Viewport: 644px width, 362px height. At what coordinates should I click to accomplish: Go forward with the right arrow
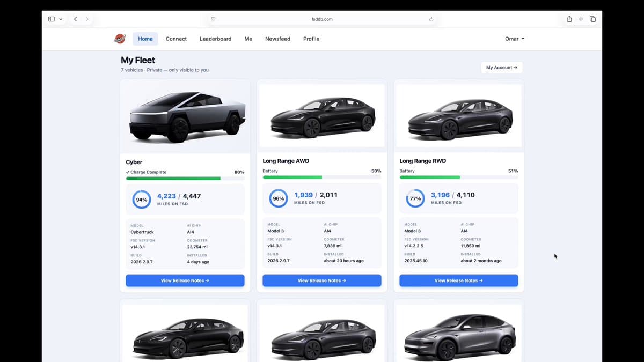click(x=87, y=19)
